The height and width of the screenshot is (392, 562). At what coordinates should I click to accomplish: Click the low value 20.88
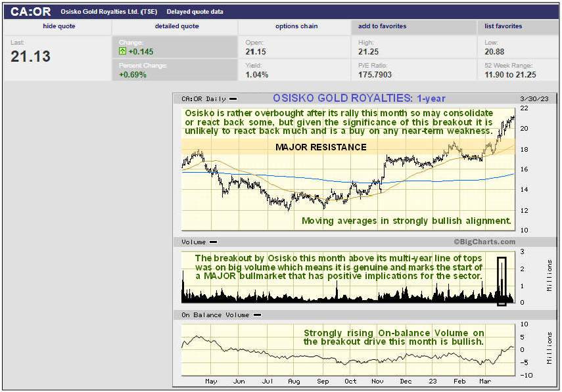[x=494, y=52]
